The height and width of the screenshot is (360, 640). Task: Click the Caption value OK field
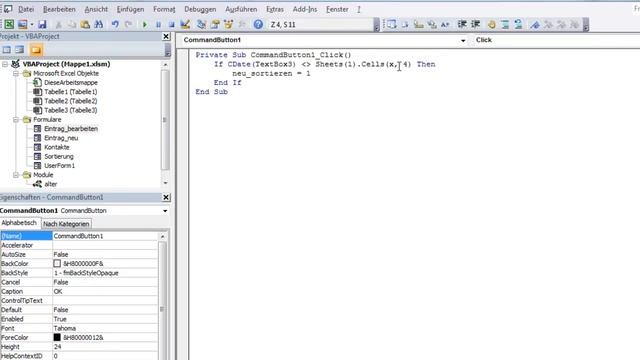tap(105, 291)
